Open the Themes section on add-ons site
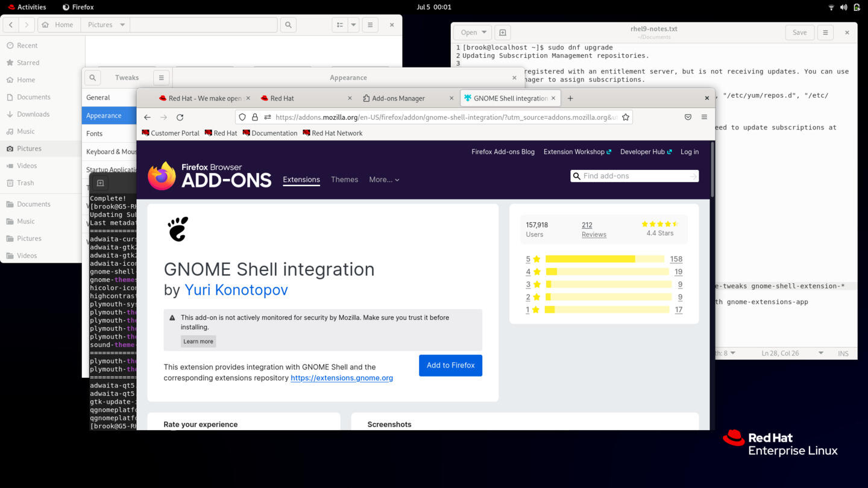This screenshot has width=868, height=488. [x=344, y=180]
